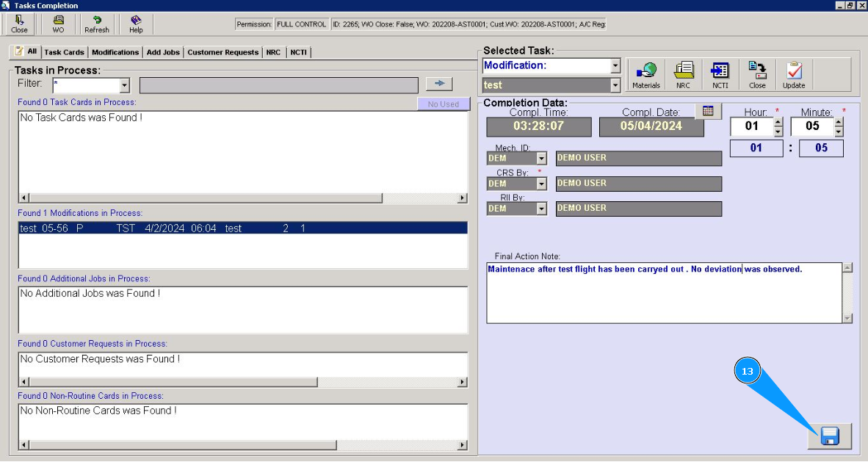Decrease the Minute spinner value
Screen dimensions: 868x462
[x=839, y=131]
